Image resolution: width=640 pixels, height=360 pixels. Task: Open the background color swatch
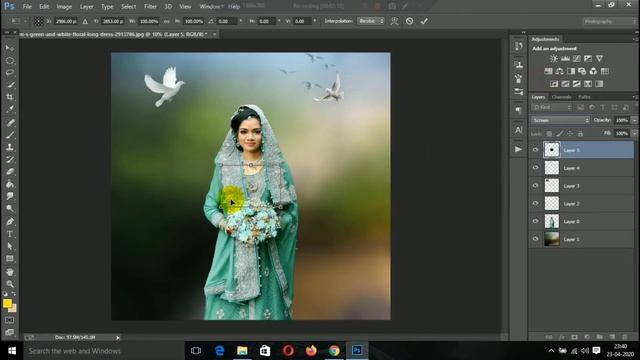tap(14, 309)
